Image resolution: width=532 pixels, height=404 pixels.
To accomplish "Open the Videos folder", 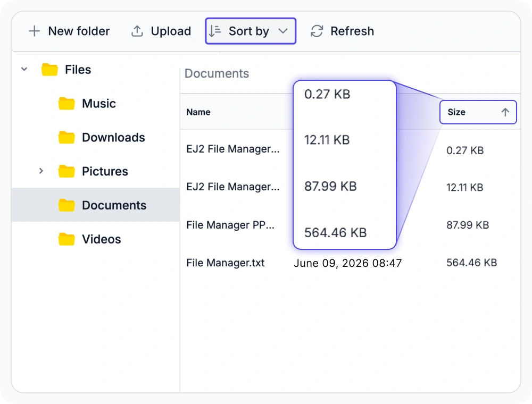I will tap(102, 239).
